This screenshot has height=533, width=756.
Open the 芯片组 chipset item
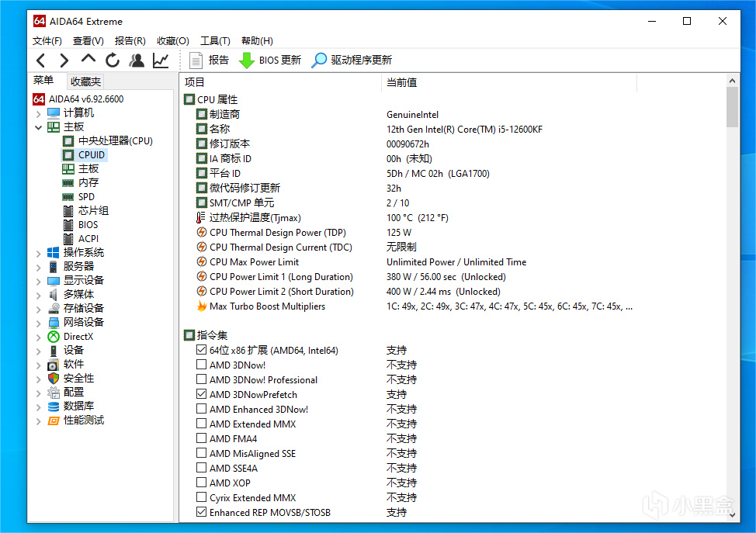pos(94,211)
